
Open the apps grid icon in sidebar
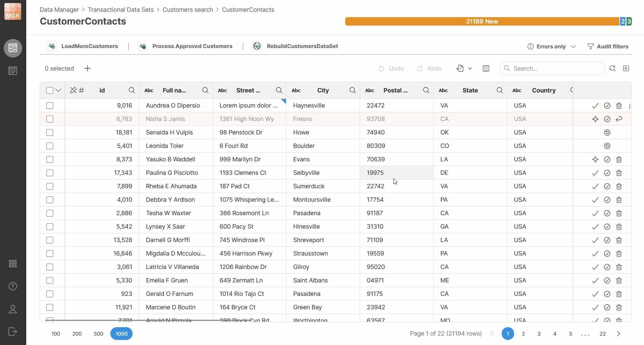point(13,264)
